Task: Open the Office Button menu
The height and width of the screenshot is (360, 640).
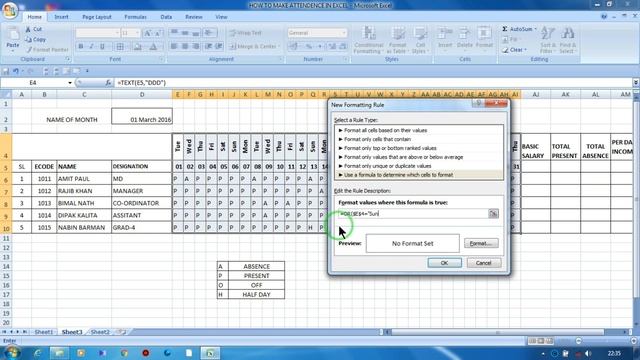Action: tap(10, 10)
